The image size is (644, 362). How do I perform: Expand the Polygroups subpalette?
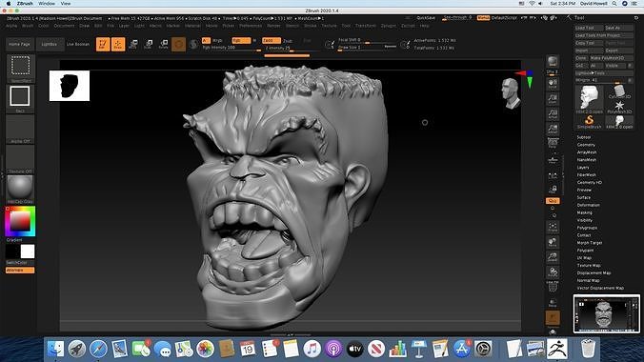click(x=587, y=228)
